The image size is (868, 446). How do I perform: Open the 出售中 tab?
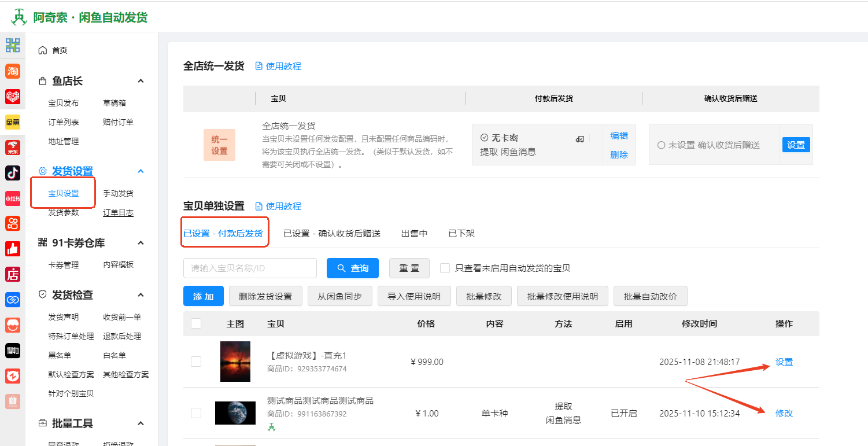[415, 234]
